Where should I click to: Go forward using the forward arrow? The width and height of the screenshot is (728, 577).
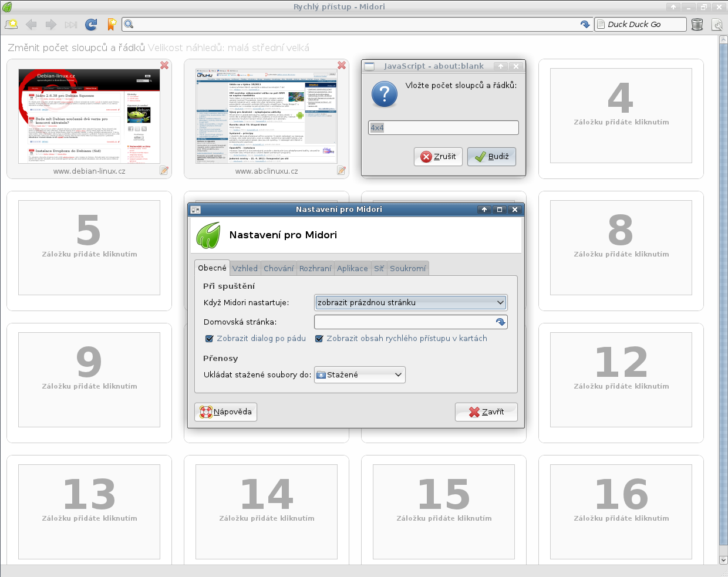(51, 24)
